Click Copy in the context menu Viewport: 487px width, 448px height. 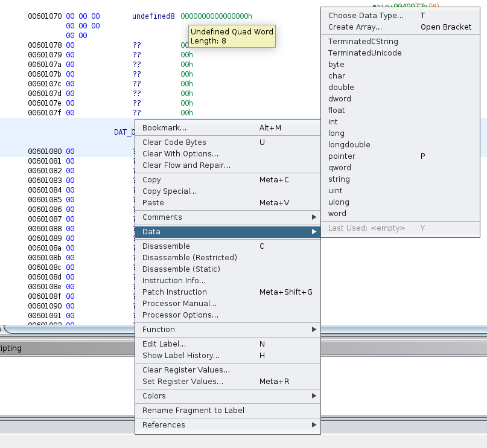(228, 180)
